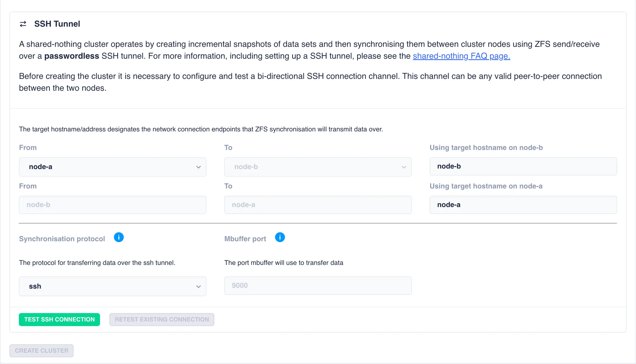
Task: Expand the From node-a dropdown
Action: click(112, 167)
